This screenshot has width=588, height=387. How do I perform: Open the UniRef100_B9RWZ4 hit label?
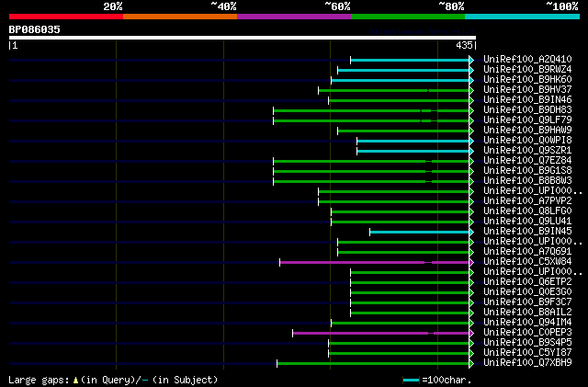pyautogui.click(x=527, y=70)
